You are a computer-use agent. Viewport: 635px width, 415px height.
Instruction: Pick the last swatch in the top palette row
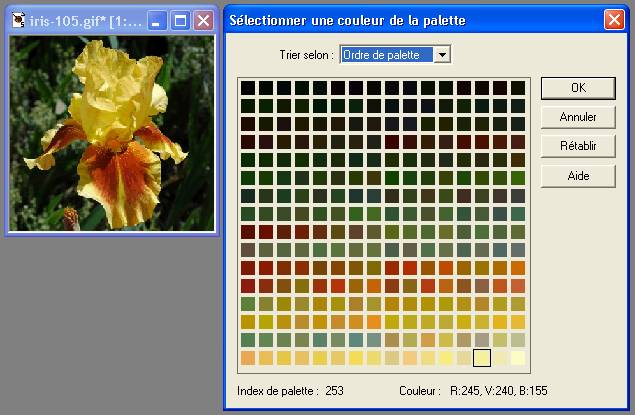click(x=518, y=88)
